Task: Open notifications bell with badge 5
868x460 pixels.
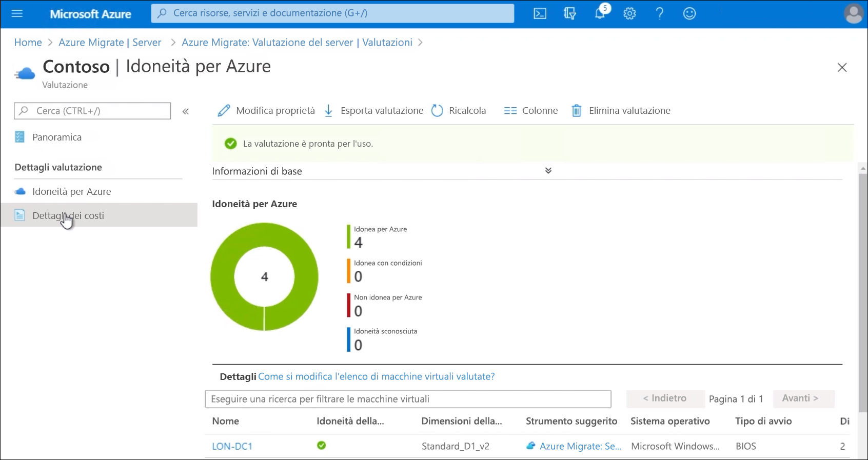Action: click(x=601, y=12)
